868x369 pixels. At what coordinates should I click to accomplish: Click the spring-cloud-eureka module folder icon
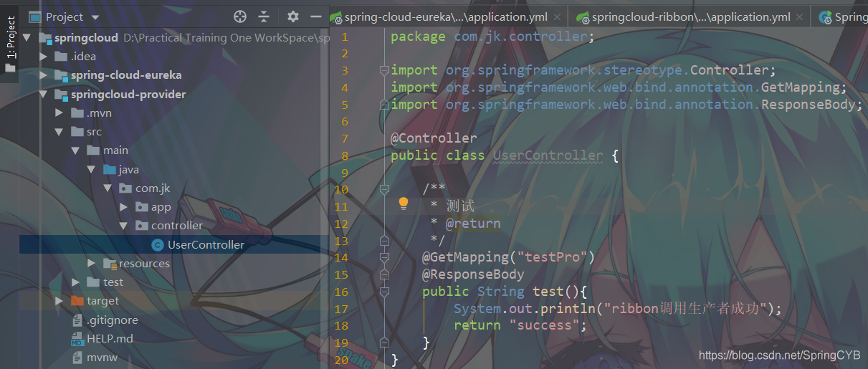point(62,75)
